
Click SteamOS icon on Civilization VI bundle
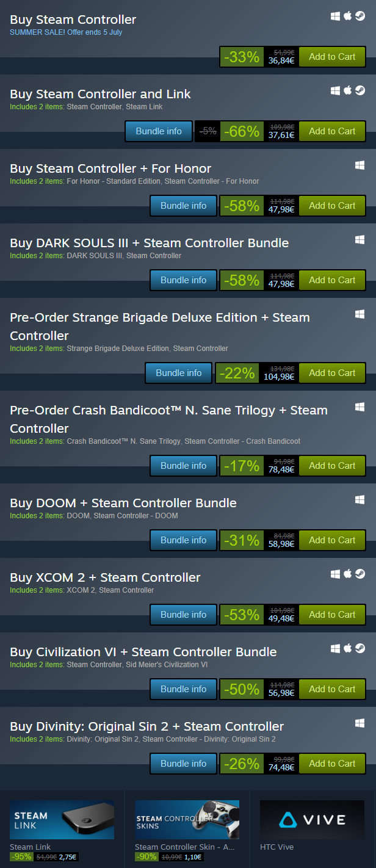(360, 649)
